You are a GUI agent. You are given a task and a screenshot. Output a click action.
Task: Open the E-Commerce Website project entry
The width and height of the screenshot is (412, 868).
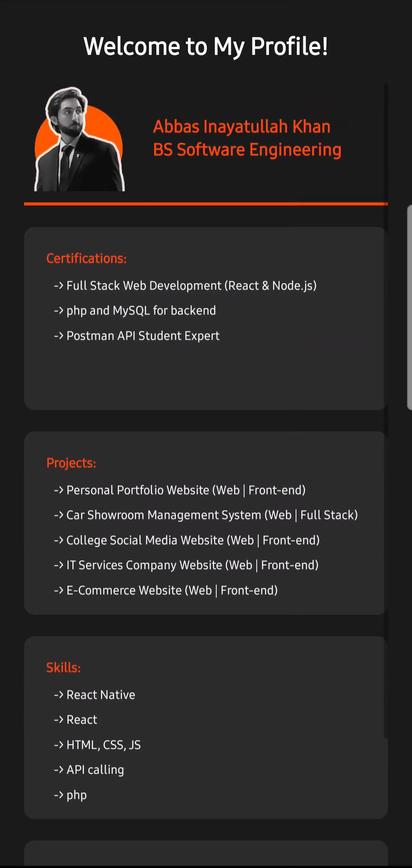172,590
